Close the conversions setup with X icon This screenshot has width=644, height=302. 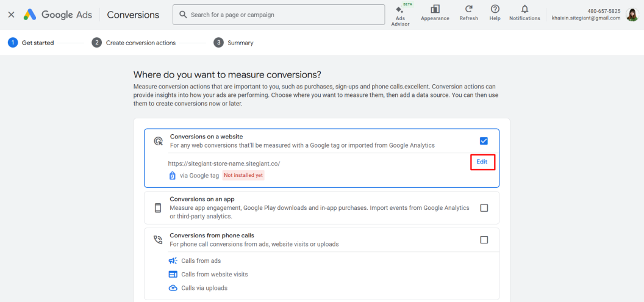tap(11, 15)
